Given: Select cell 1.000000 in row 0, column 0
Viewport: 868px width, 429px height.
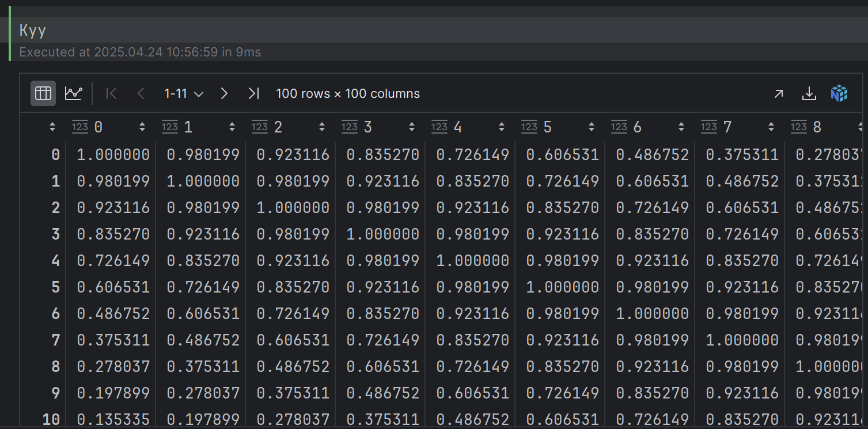Looking at the screenshot, I should 113,154.
